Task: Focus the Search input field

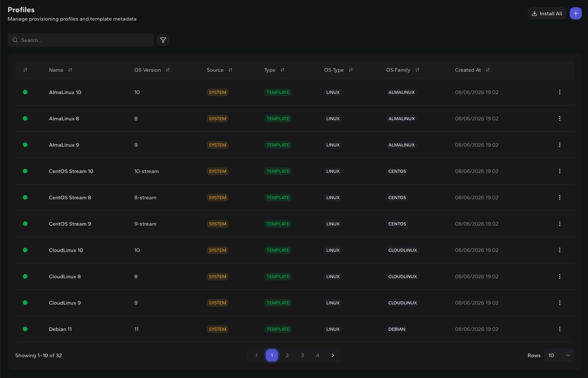Action: pyautogui.click(x=81, y=40)
